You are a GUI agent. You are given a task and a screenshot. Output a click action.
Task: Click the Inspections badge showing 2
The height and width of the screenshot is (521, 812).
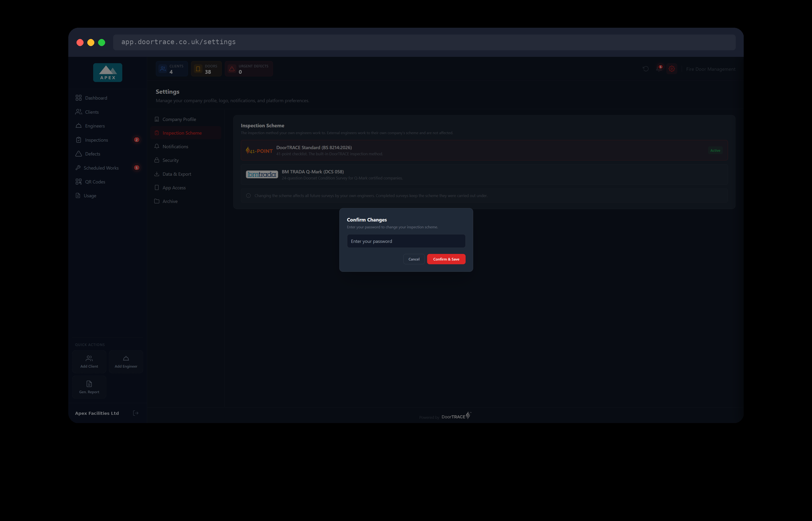[137, 140]
